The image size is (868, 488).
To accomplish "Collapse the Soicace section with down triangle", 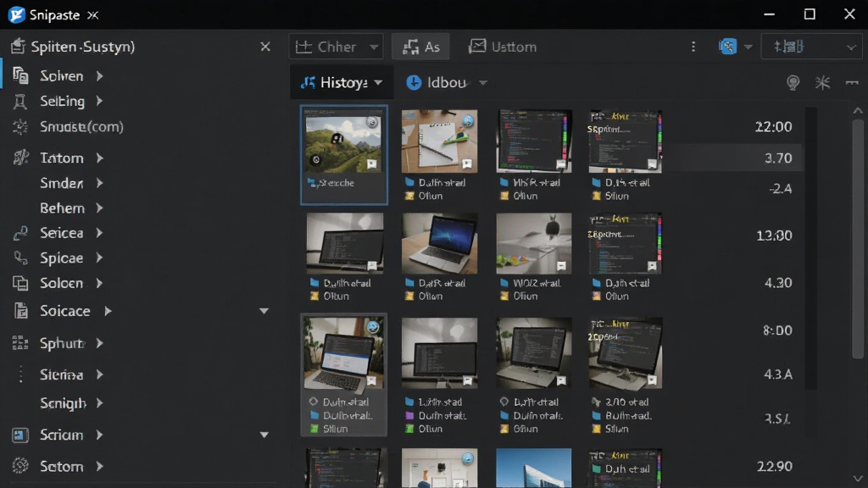I will point(264,311).
